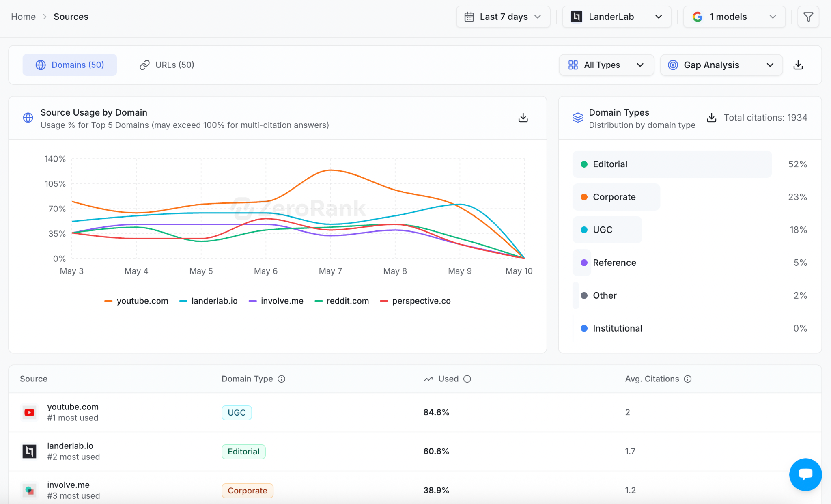
Task: Open the Last 7 days date dropdown
Action: (503, 17)
